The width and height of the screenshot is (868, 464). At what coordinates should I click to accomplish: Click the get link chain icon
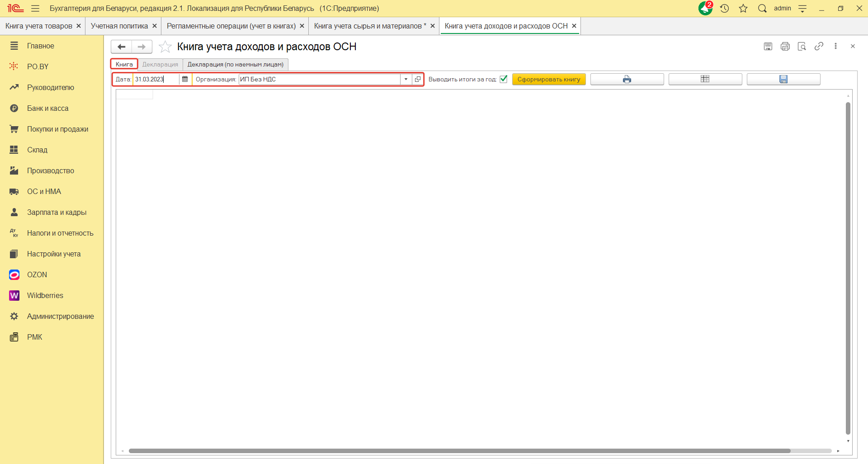(819, 46)
